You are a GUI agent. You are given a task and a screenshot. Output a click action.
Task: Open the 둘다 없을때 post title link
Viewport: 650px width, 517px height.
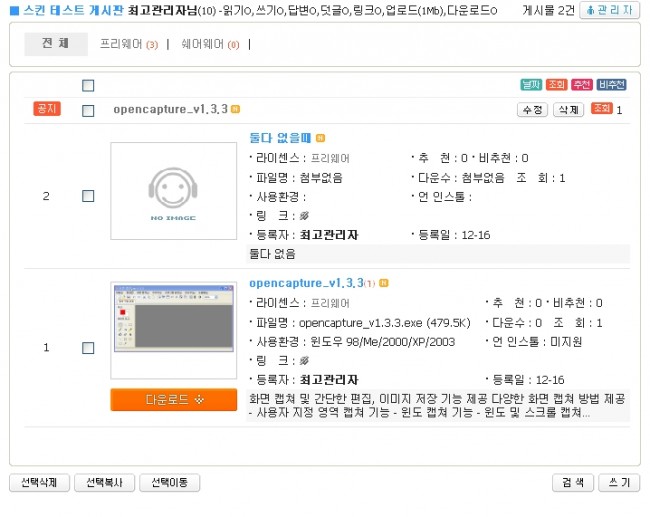pos(280,138)
